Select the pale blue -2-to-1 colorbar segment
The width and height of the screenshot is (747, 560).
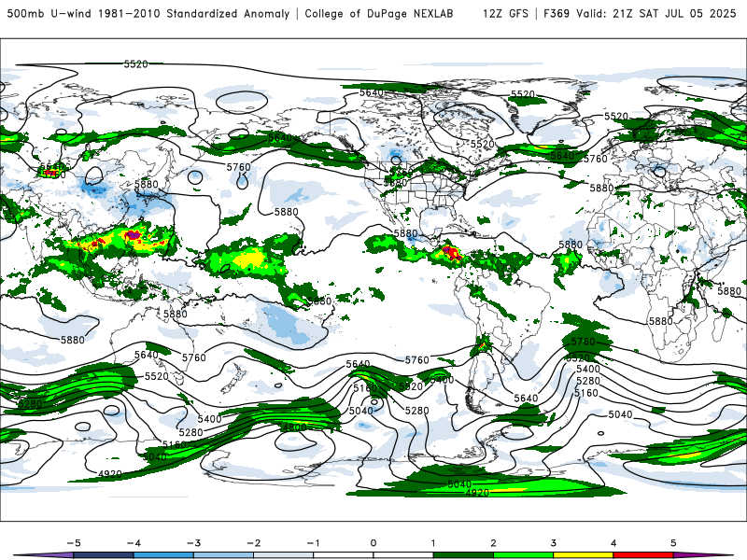click(x=283, y=555)
